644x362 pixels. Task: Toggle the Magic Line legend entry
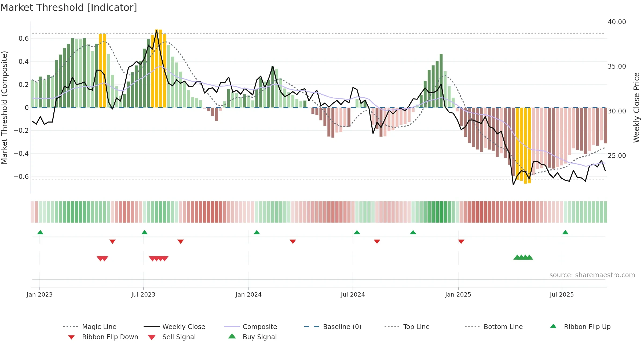coord(90,327)
